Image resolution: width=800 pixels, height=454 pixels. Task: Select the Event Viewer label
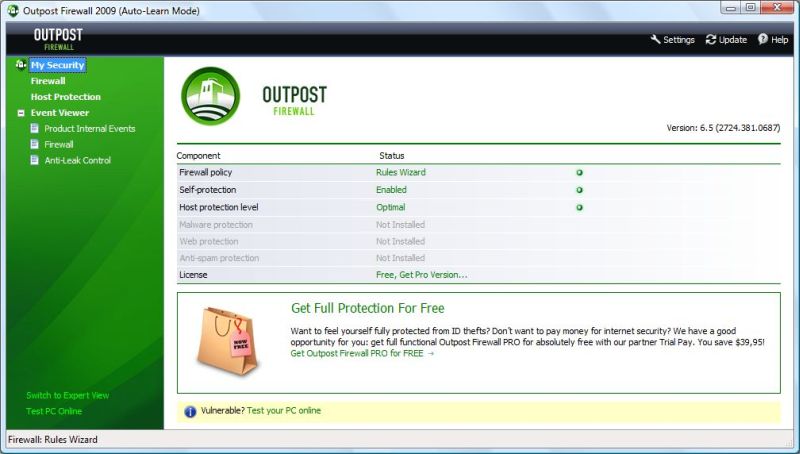[x=60, y=112]
